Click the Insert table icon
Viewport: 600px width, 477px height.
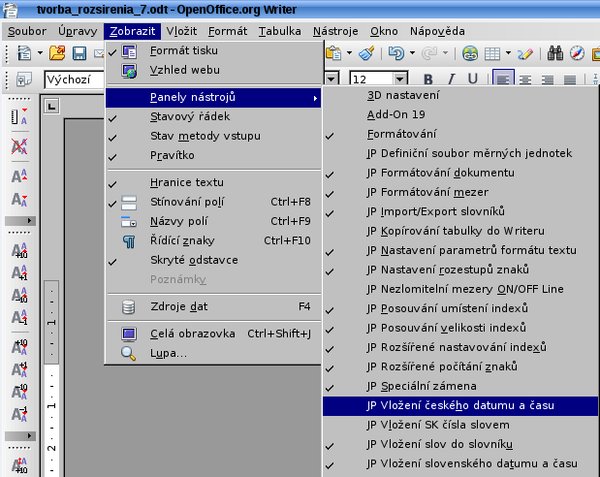pyautogui.click(x=492, y=54)
